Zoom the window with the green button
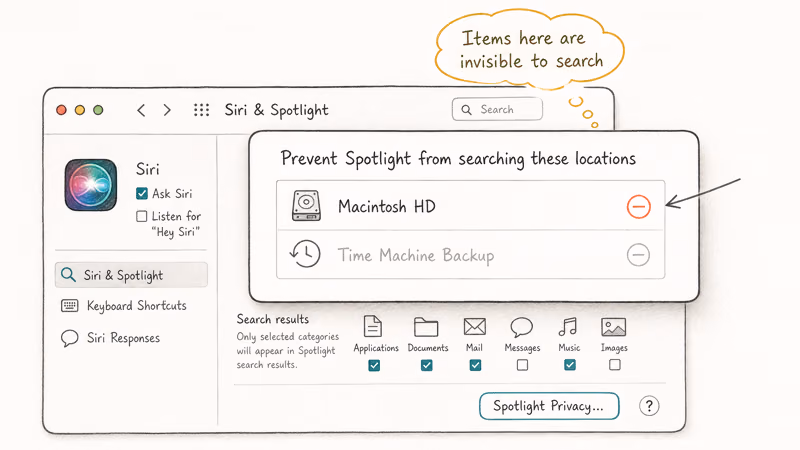Screen dimensions: 800x450 point(98,110)
